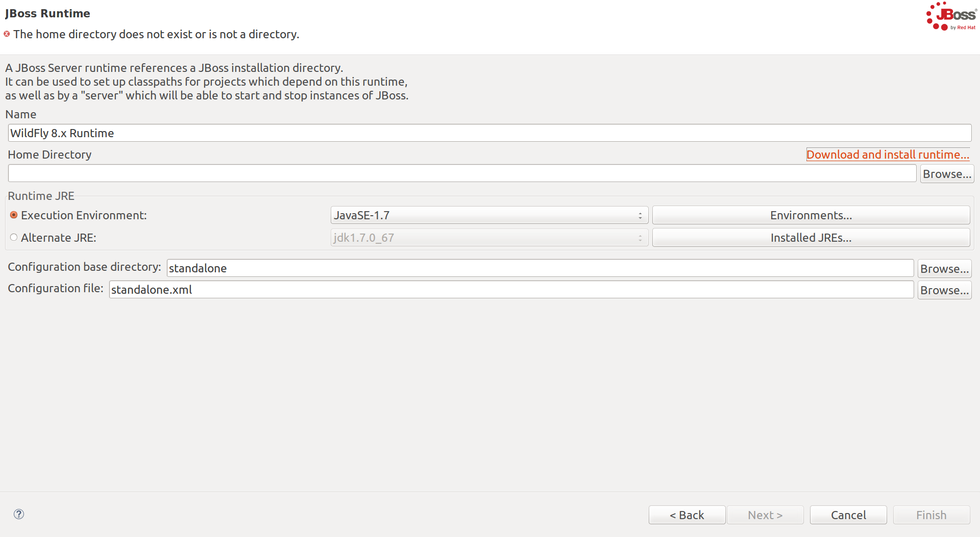Browse for the configuration base directory
Image resolution: width=980 pixels, height=537 pixels.
tap(944, 269)
